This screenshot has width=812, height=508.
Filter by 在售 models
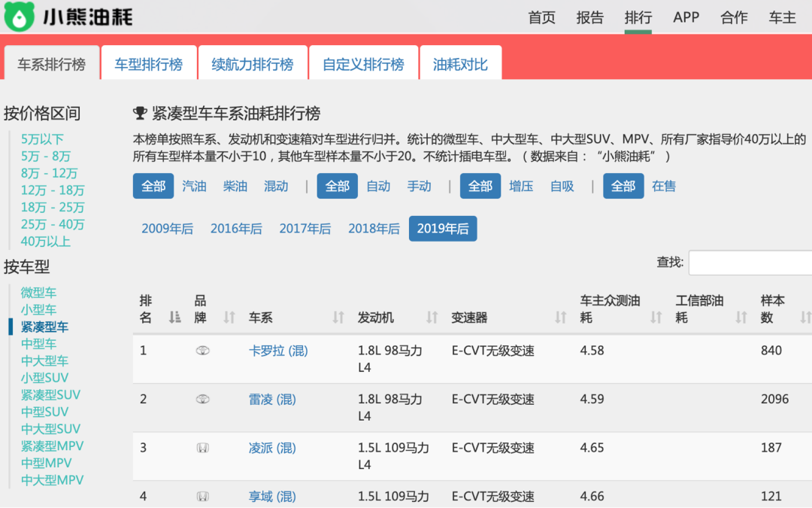pos(664,186)
